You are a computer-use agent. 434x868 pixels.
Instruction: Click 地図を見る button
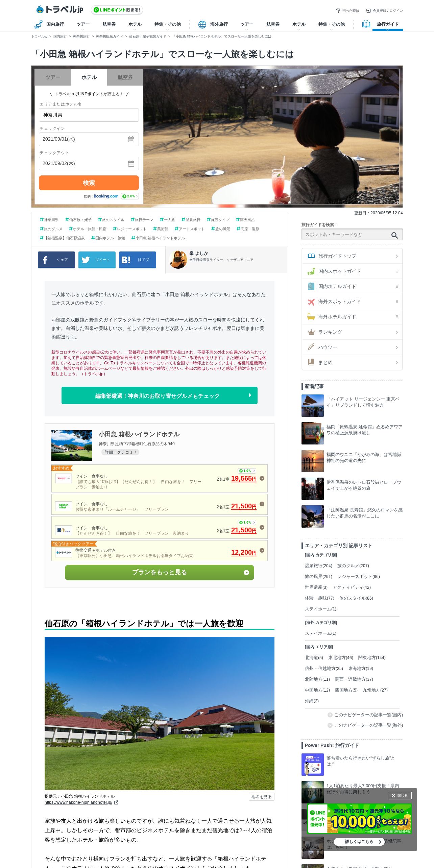[x=261, y=797]
